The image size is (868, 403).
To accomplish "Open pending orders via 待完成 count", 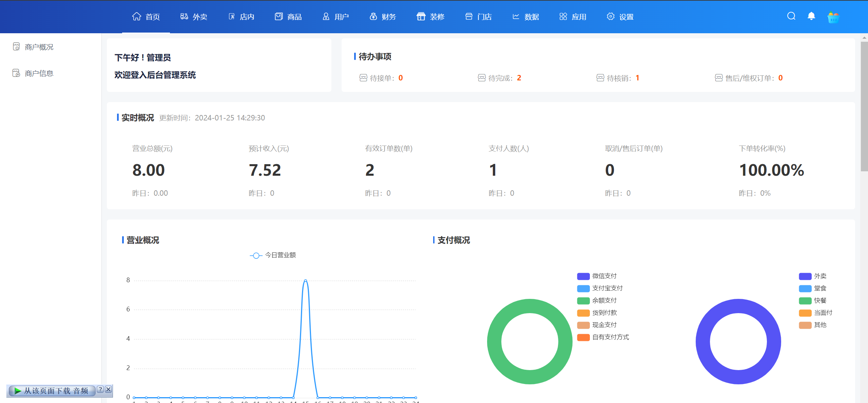I will pos(499,78).
